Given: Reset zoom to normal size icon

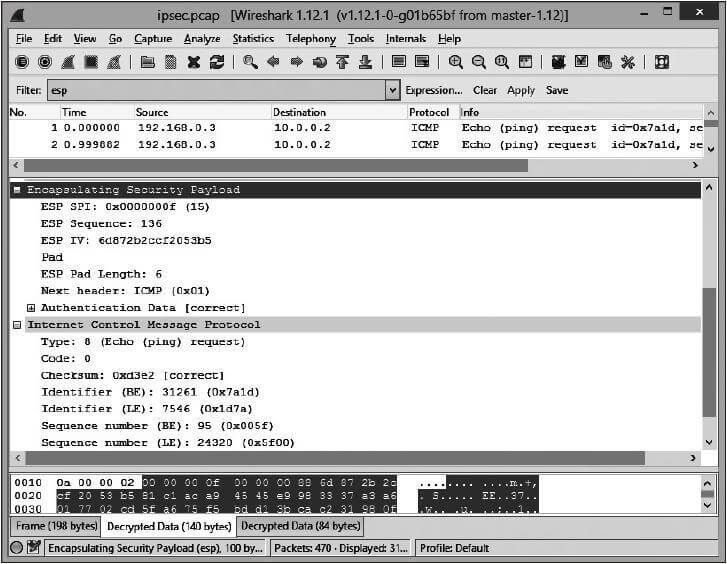Looking at the screenshot, I should [502, 62].
